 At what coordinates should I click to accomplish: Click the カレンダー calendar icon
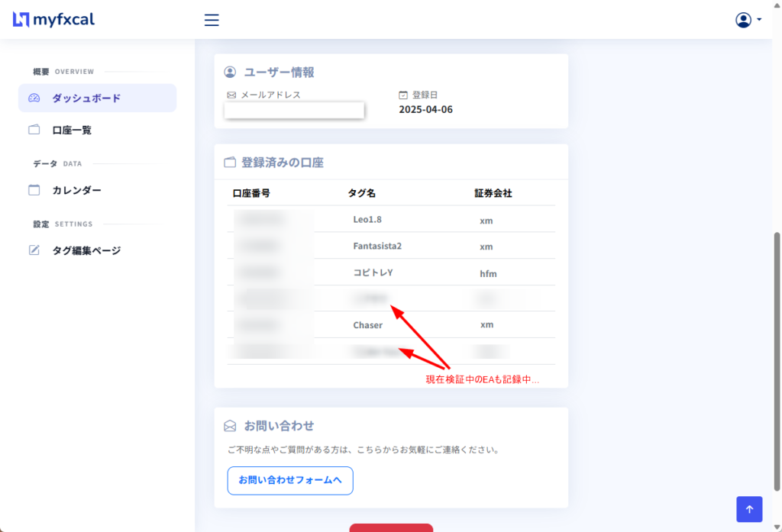(34, 190)
